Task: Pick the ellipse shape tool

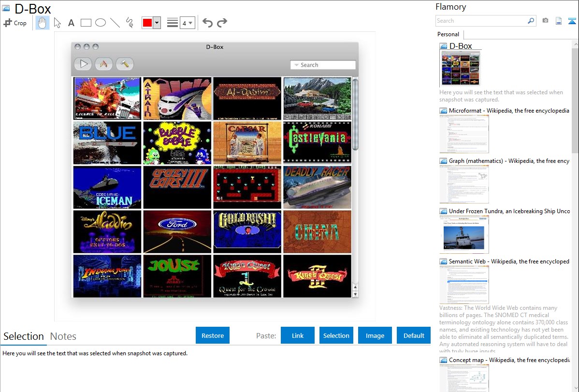Action: 101,23
